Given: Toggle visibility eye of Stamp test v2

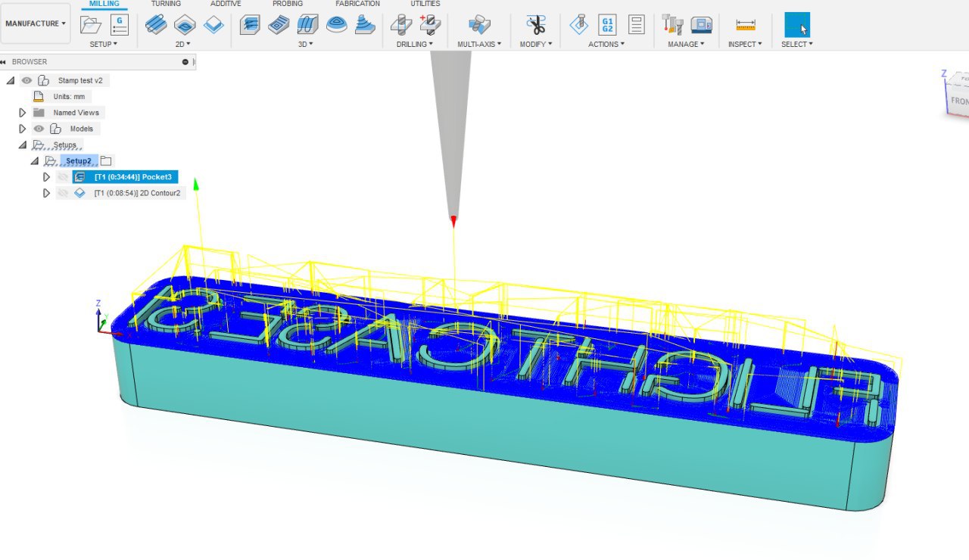Looking at the screenshot, I should [x=26, y=80].
